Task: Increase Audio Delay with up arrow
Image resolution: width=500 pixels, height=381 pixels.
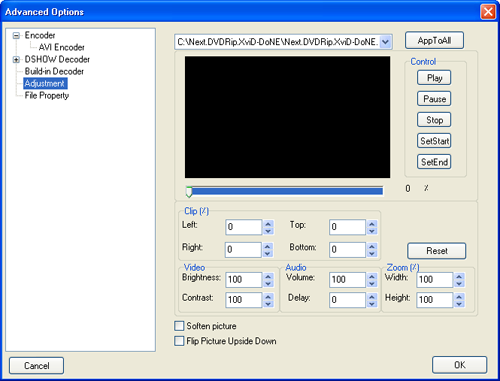Action: [x=372, y=296]
